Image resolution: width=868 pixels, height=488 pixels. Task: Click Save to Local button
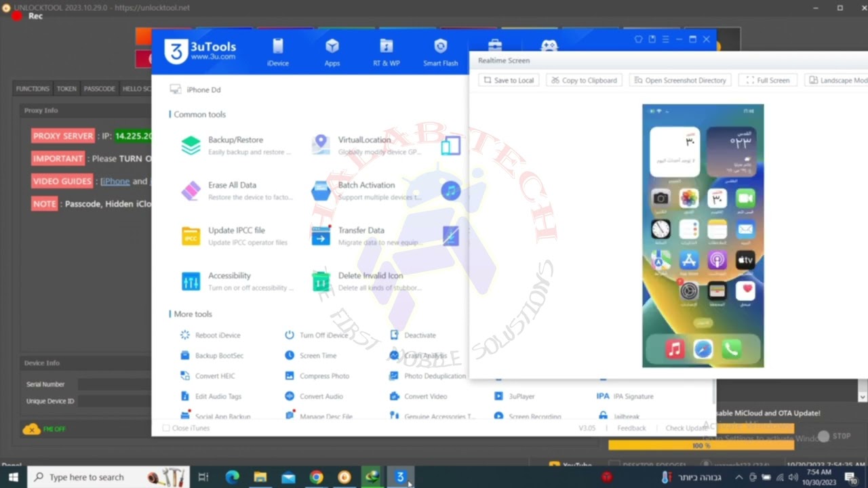pos(509,80)
